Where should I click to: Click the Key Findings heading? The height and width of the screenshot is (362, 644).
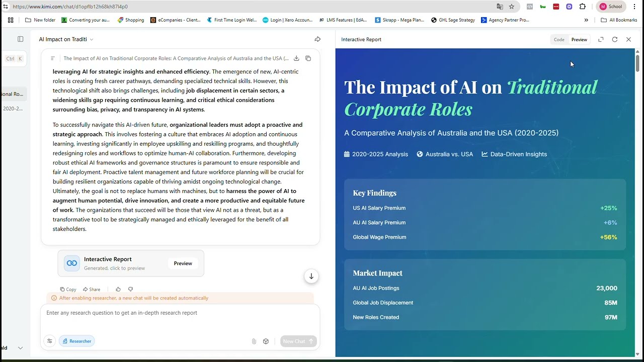(374, 193)
